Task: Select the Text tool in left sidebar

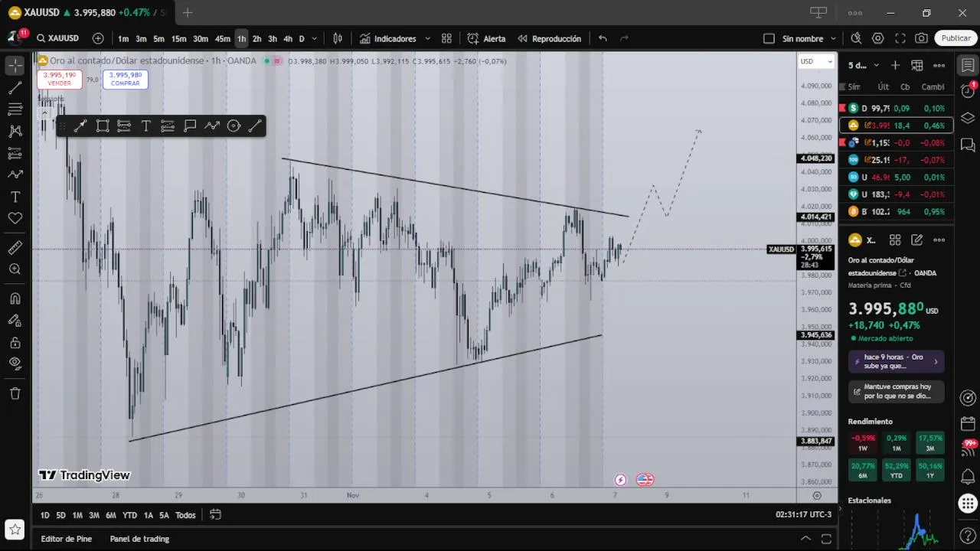Action: [x=15, y=197]
